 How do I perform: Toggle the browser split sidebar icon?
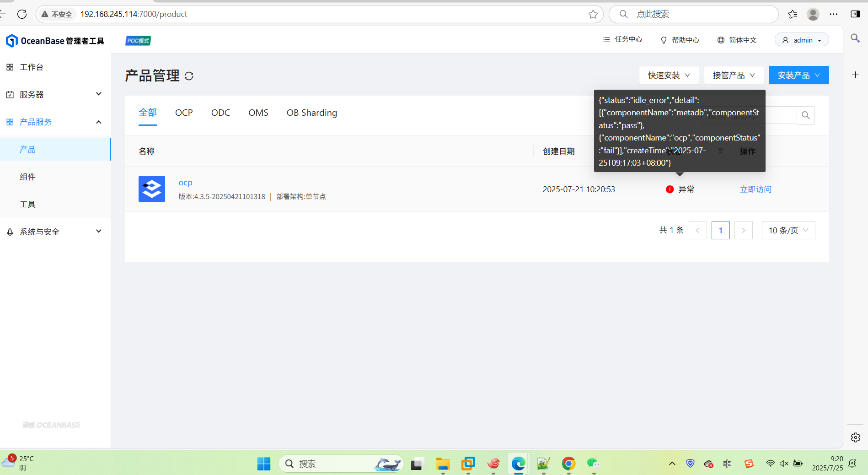pyautogui.click(x=855, y=14)
